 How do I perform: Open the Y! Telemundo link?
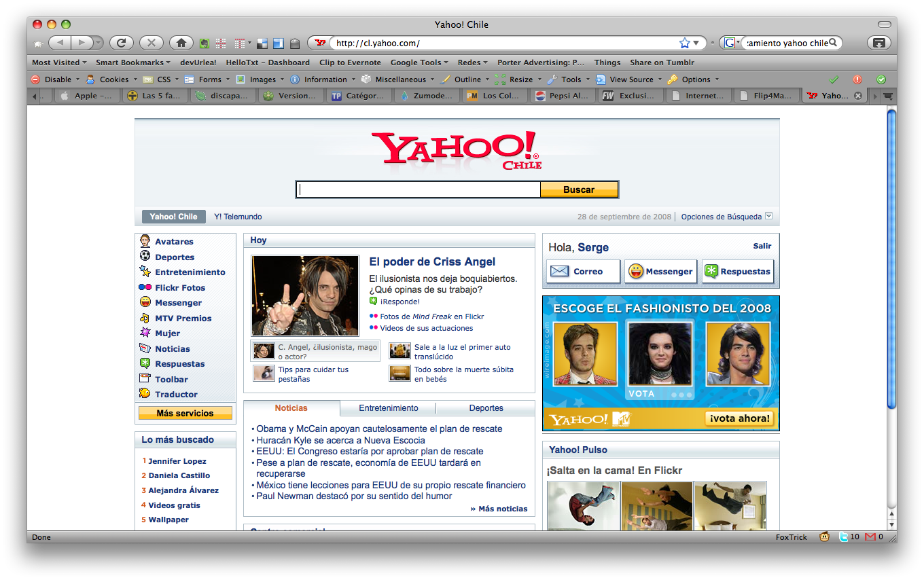click(x=238, y=217)
